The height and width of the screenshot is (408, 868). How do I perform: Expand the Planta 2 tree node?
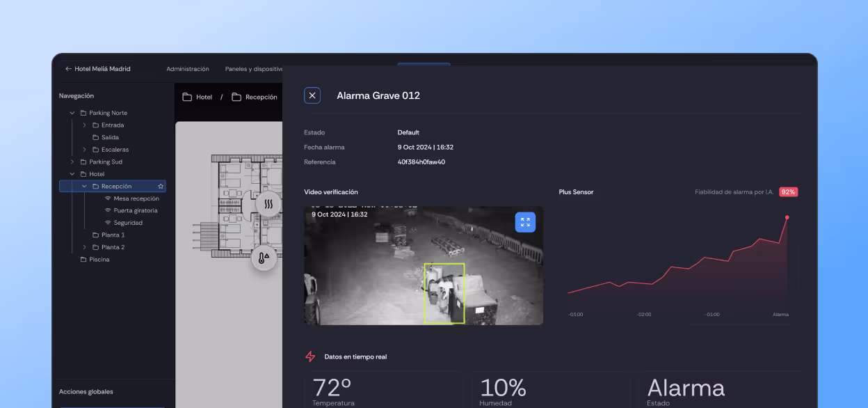85,247
